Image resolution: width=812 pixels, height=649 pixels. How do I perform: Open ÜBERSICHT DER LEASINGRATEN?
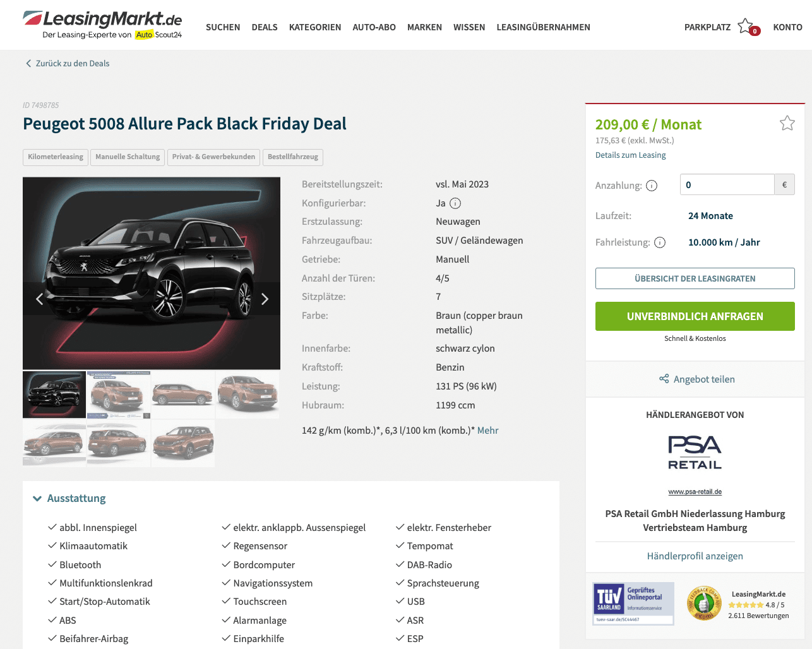pos(695,278)
